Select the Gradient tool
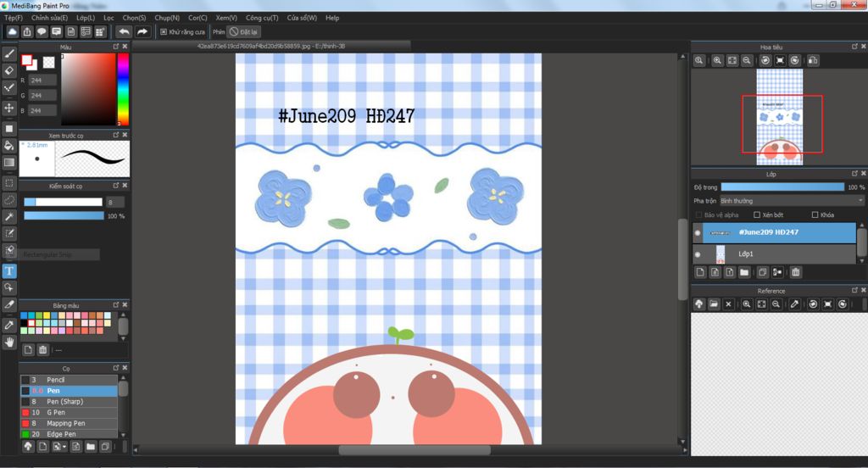The width and height of the screenshot is (868, 468). pos(9,162)
